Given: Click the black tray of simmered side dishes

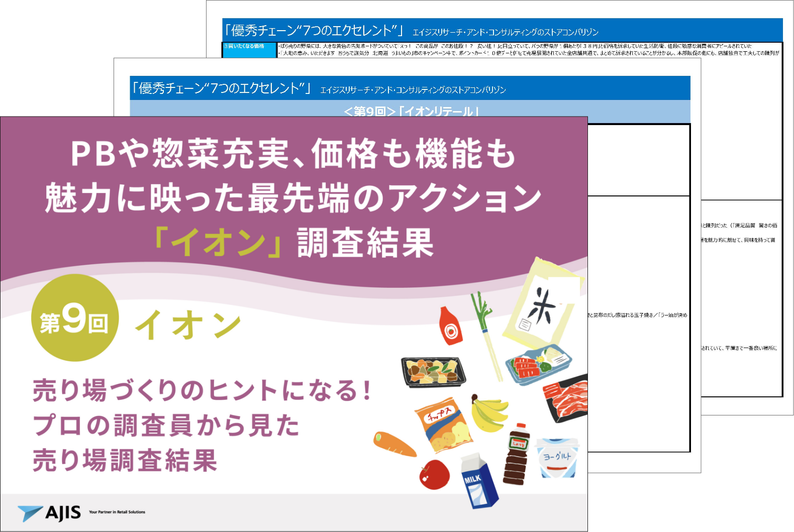Looking at the screenshot, I should point(433,372).
